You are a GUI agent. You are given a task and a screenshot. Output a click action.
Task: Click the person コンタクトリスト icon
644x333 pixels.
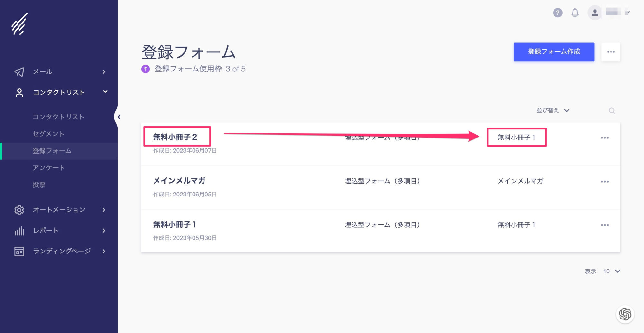pos(19,93)
